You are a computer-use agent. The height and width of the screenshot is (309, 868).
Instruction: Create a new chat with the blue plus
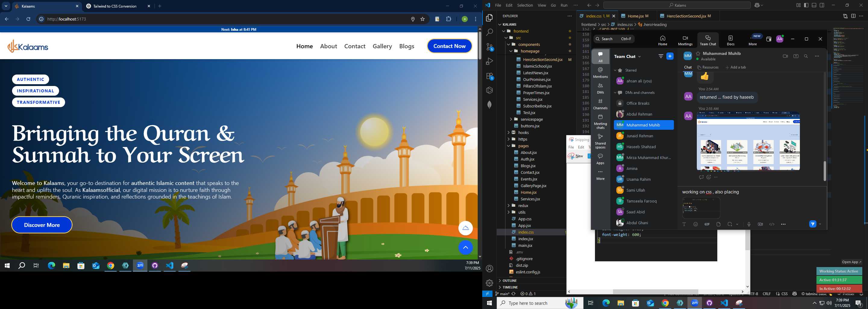[x=670, y=56]
